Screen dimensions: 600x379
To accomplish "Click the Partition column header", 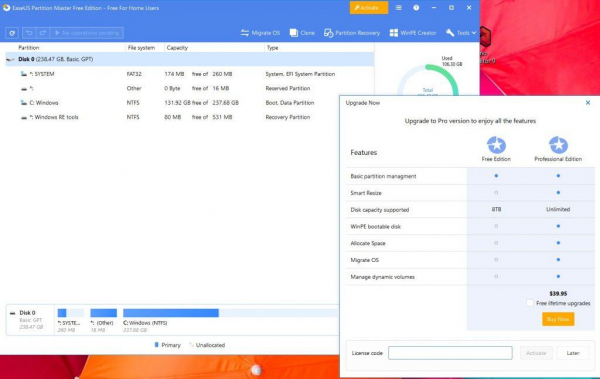I will click(x=29, y=48).
